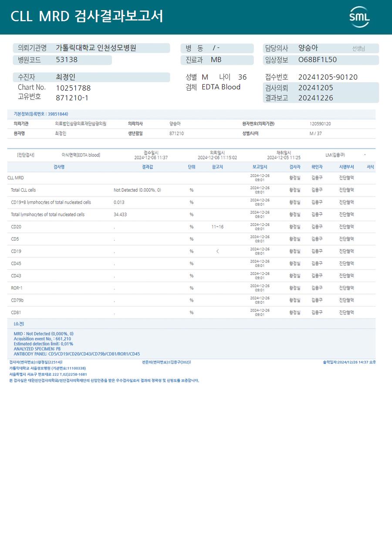Select the CD19+B lymphocytes result 0.013
This screenshot has width=392, height=554.
(x=119, y=202)
